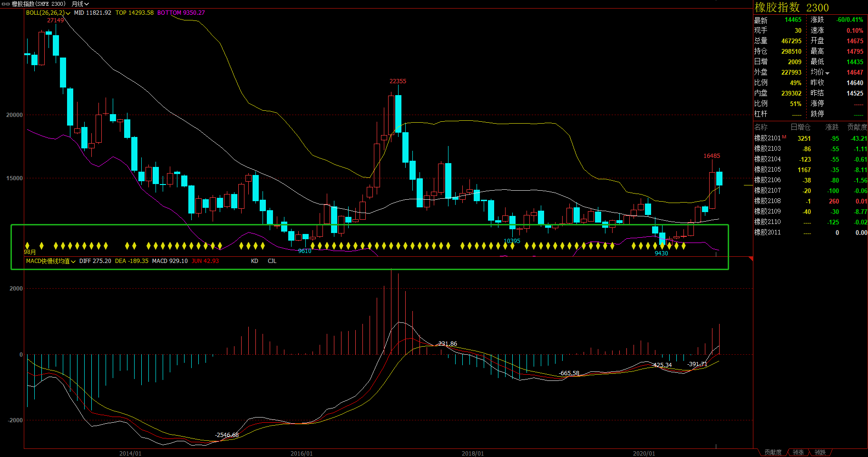Viewport: 868px width, 457px height.
Task: Switch the sub-chart to the CJL indicator
Action: 272,261
